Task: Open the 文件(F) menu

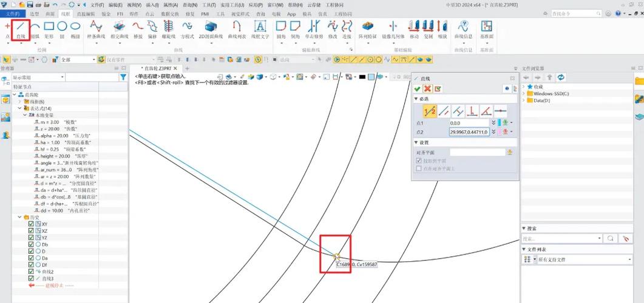Action: coord(97,5)
